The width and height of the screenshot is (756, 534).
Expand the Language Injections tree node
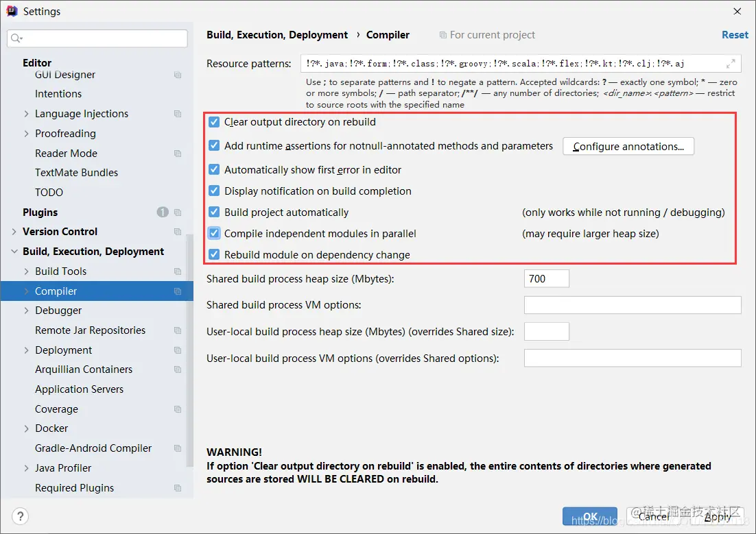click(26, 114)
